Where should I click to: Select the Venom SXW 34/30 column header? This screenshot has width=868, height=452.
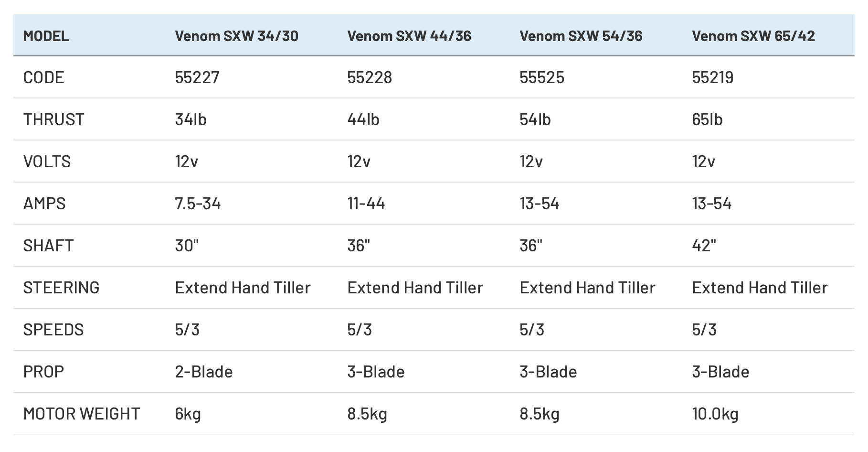(236, 36)
